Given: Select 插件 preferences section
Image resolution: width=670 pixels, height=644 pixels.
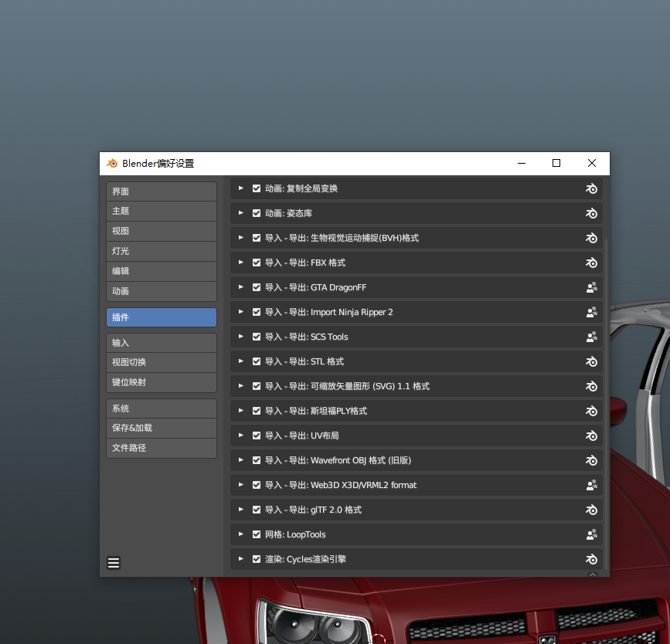Looking at the screenshot, I should [162, 317].
